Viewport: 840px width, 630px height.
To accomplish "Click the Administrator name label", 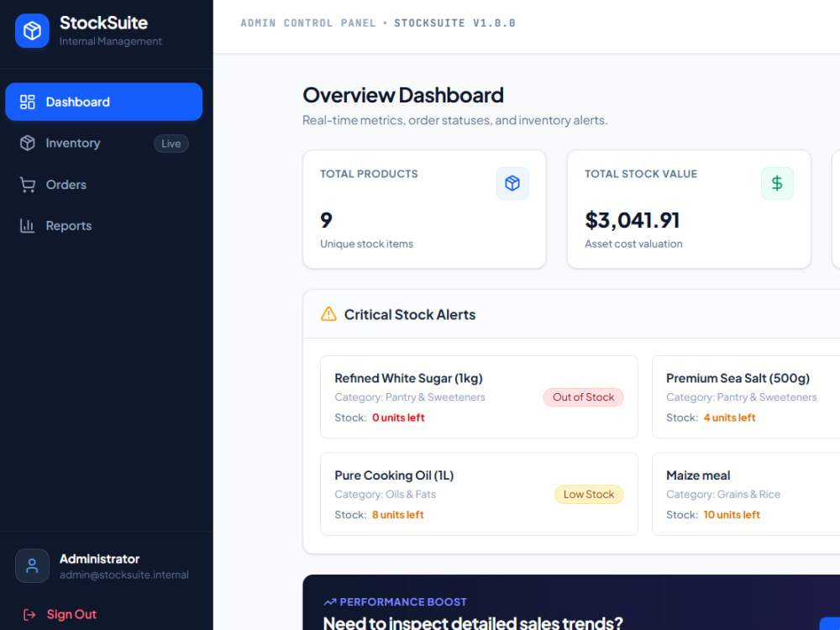I will tap(100, 559).
